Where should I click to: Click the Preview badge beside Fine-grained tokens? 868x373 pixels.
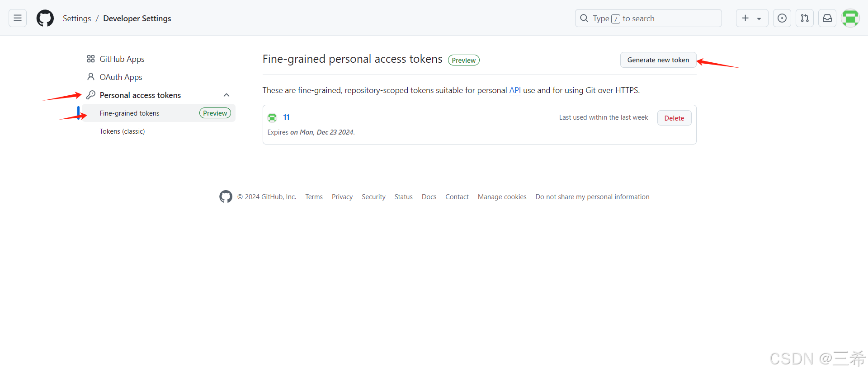(215, 113)
